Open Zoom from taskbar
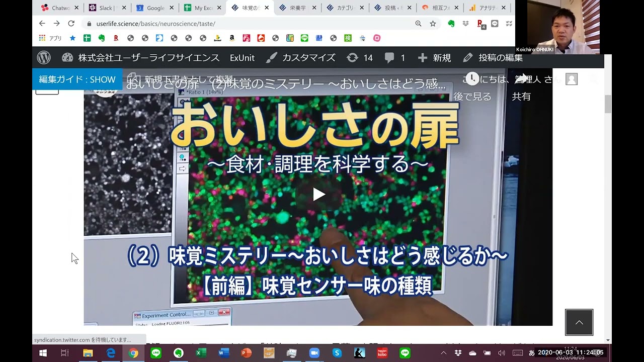 [x=314, y=353]
